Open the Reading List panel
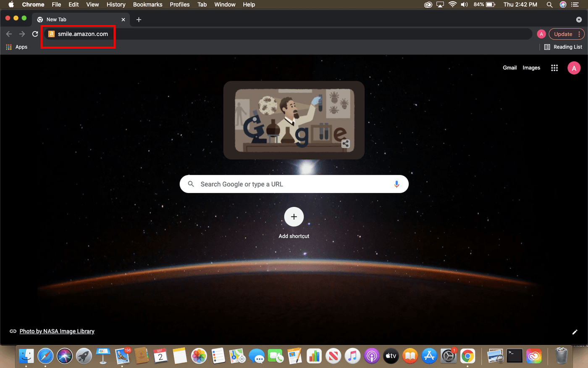 tap(563, 47)
